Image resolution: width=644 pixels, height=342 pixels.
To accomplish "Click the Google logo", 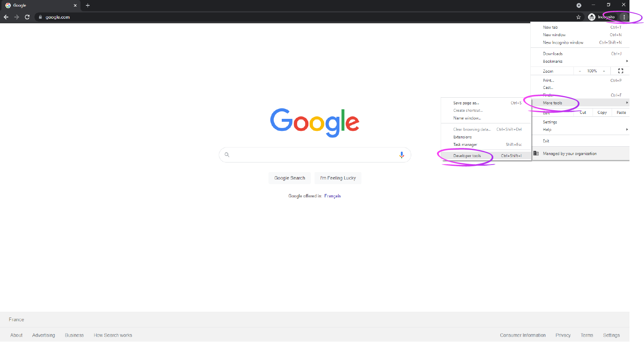I will [315, 123].
